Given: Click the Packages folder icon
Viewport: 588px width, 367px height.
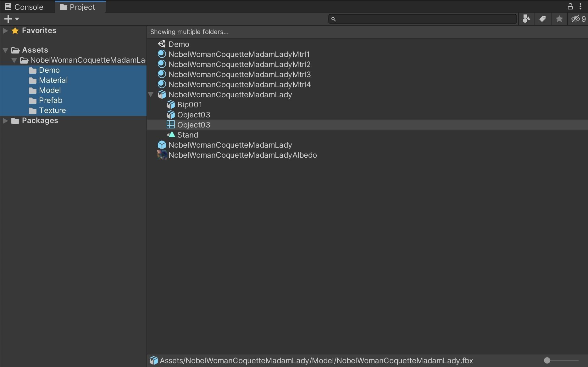Looking at the screenshot, I should (15, 121).
